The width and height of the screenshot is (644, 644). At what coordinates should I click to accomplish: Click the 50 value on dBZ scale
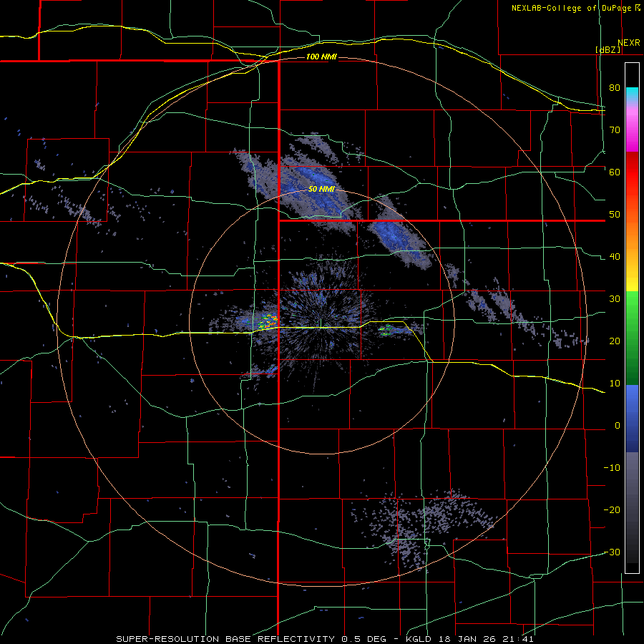point(615,215)
